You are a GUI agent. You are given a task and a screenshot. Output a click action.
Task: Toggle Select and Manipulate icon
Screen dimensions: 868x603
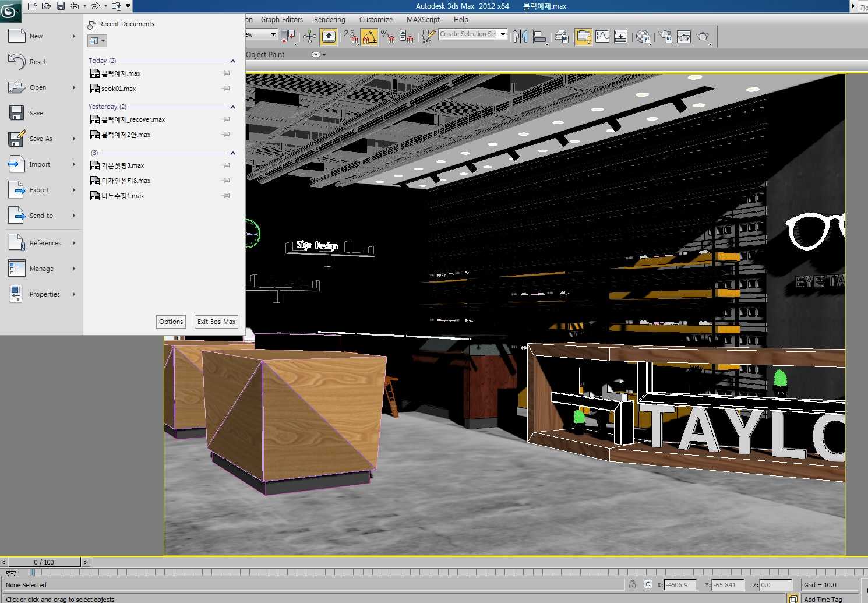coord(310,37)
